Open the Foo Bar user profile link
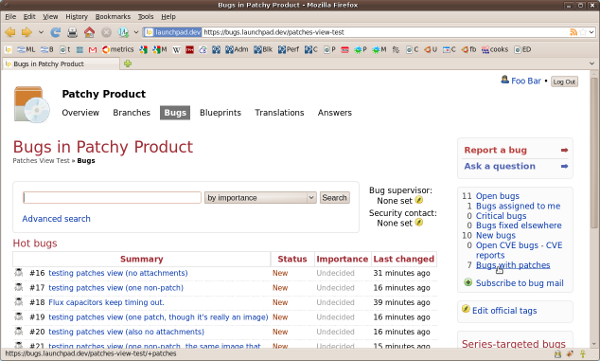Screen dimensions: 600x361 coord(526,81)
